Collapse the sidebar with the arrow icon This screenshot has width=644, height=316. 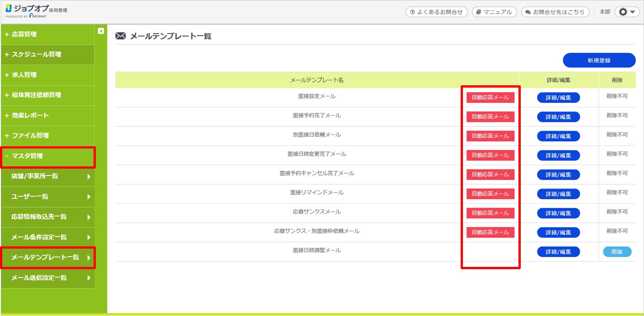(x=101, y=31)
